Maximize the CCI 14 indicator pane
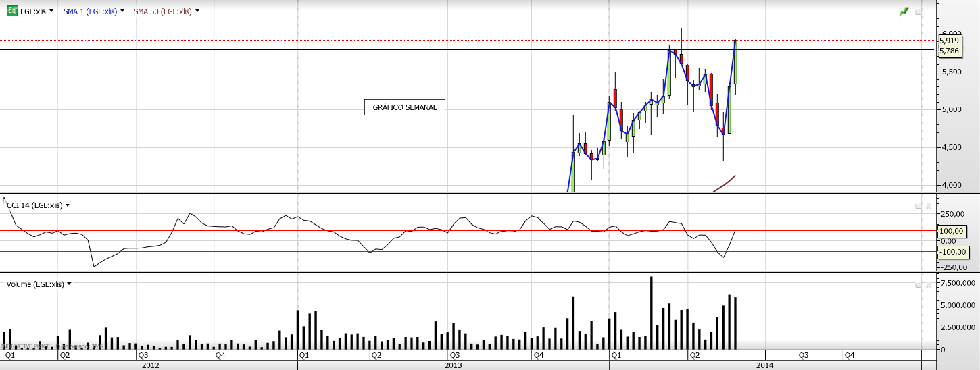The image size is (980, 370). point(918,205)
